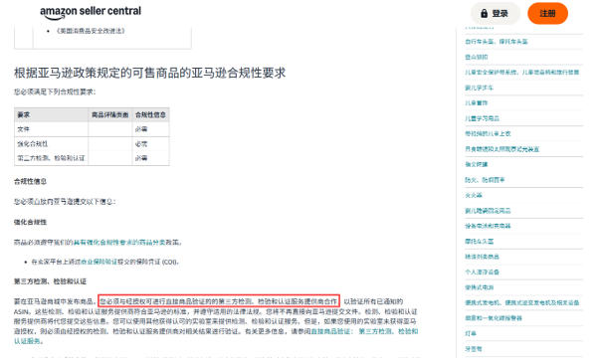Click bold subheading 第三方检测、检验和认证 above paragraph
This screenshot has height=364, width=601.
(50, 281)
